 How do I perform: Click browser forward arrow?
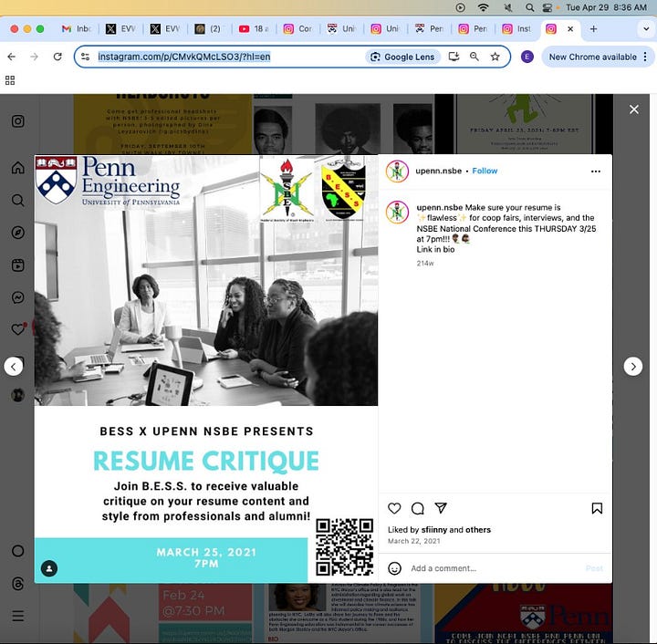[x=35, y=57]
